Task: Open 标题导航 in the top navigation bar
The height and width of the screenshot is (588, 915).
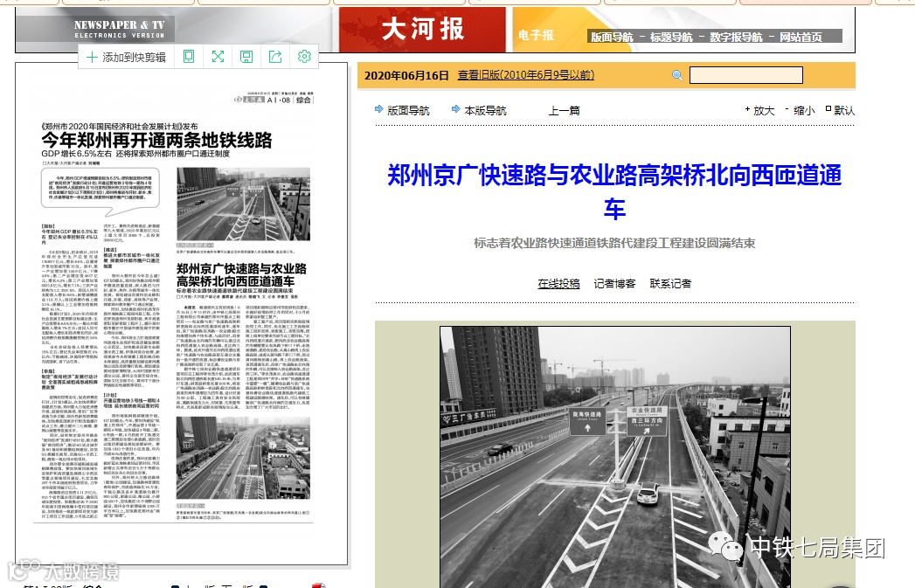Action: click(x=671, y=38)
